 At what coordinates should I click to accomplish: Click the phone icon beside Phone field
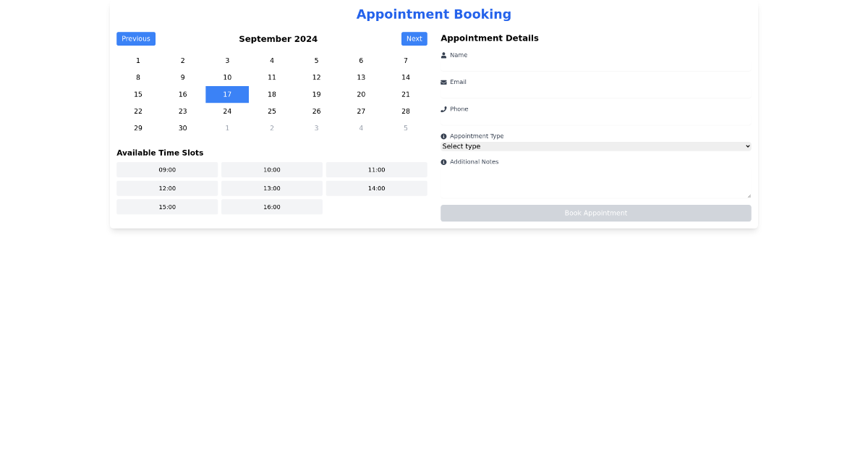[443, 109]
